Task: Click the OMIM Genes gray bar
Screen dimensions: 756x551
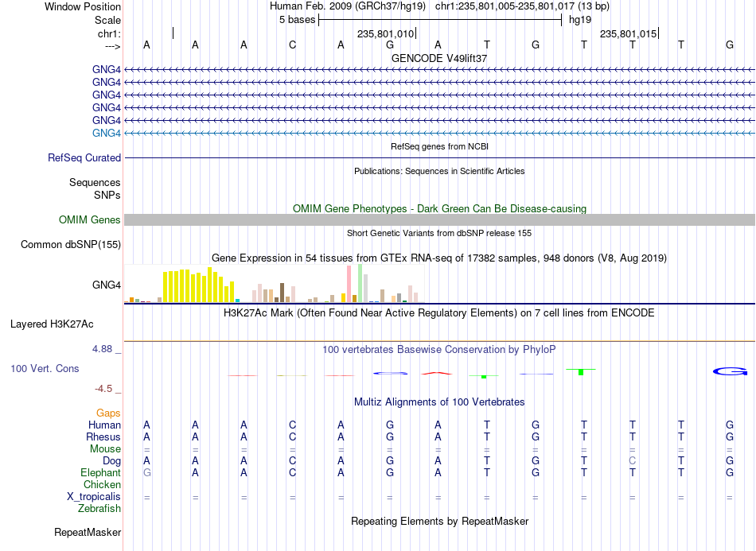Action: [x=439, y=220]
